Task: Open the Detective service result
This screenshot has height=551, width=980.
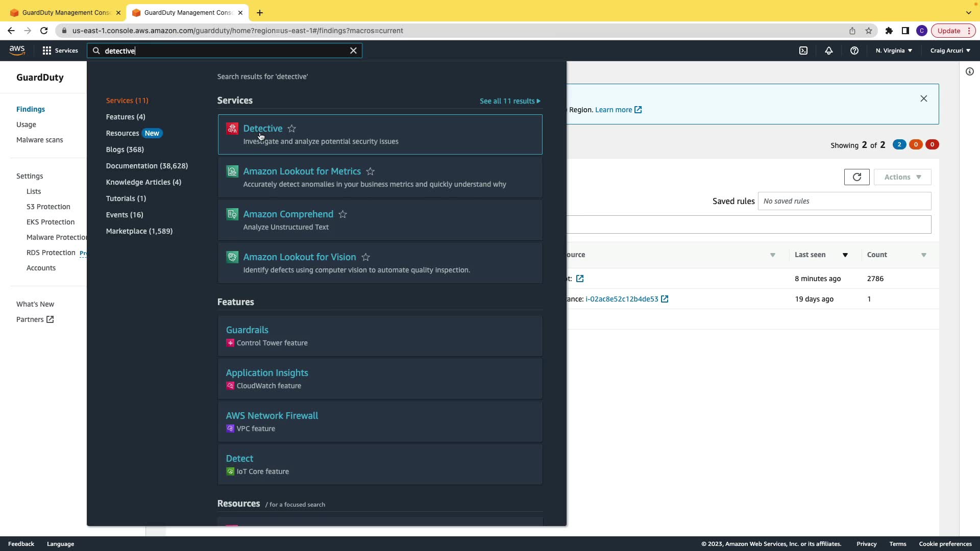Action: pyautogui.click(x=263, y=129)
